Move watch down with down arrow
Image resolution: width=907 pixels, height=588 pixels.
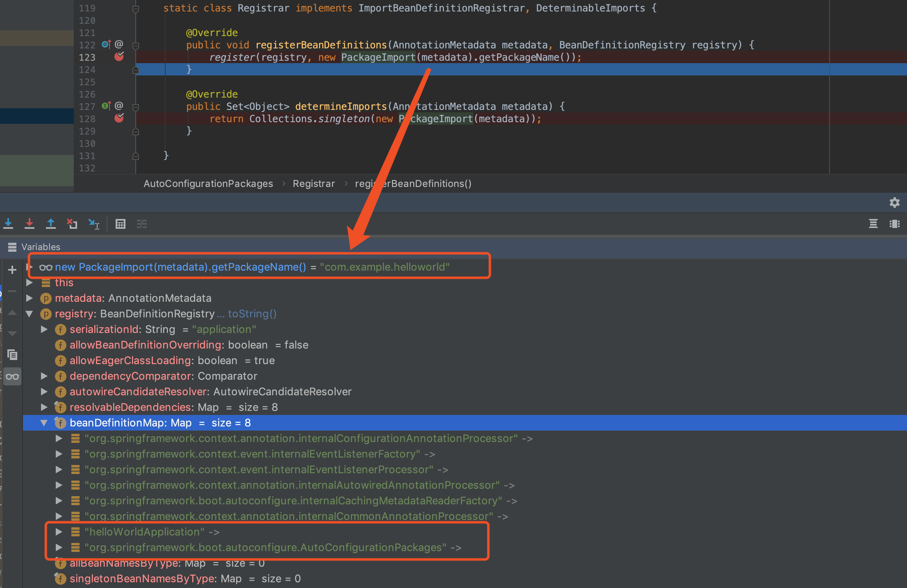(x=12, y=333)
